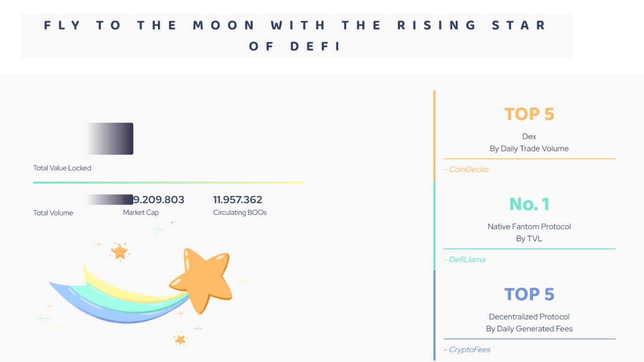
Task: Select the Total Value Locked label
Action: click(x=62, y=168)
